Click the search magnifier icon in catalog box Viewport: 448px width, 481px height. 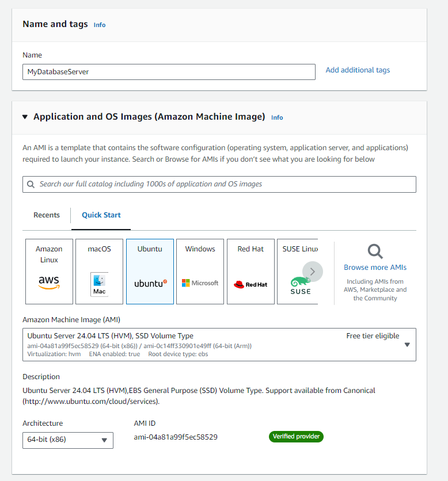click(31, 185)
